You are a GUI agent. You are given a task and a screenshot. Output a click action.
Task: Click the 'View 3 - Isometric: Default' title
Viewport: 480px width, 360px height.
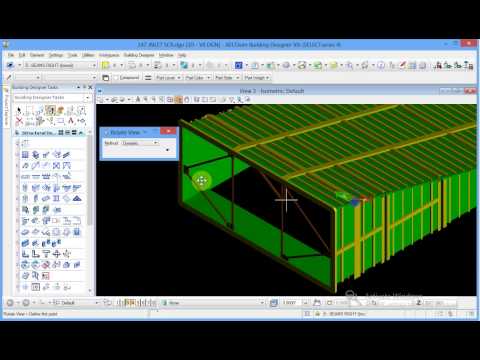pyautogui.click(x=272, y=91)
